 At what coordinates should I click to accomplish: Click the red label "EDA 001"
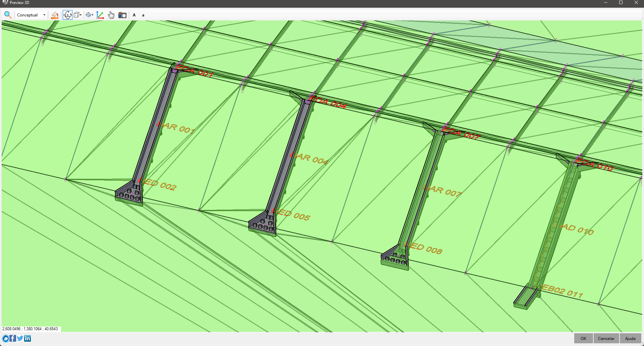click(x=194, y=71)
